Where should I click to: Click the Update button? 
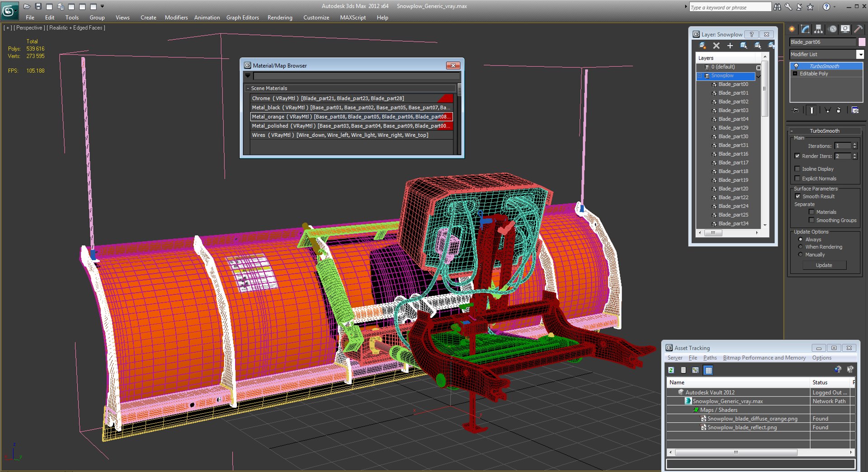[x=824, y=265]
